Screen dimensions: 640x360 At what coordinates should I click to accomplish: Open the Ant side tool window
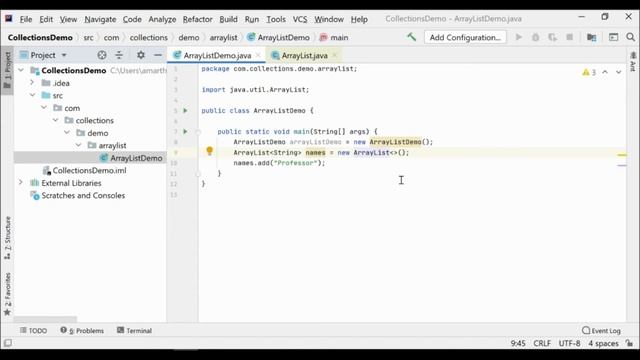[x=633, y=61]
